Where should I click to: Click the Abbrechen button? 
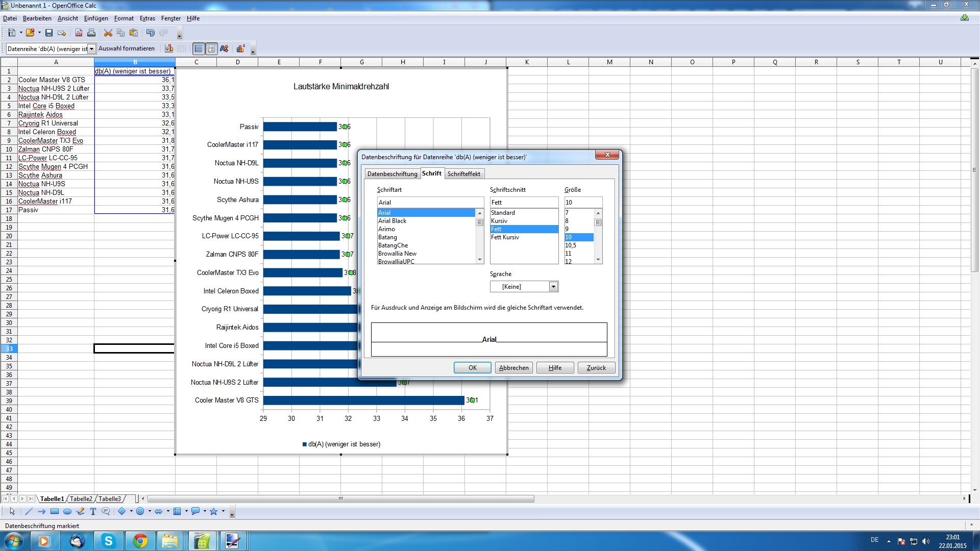coord(514,368)
